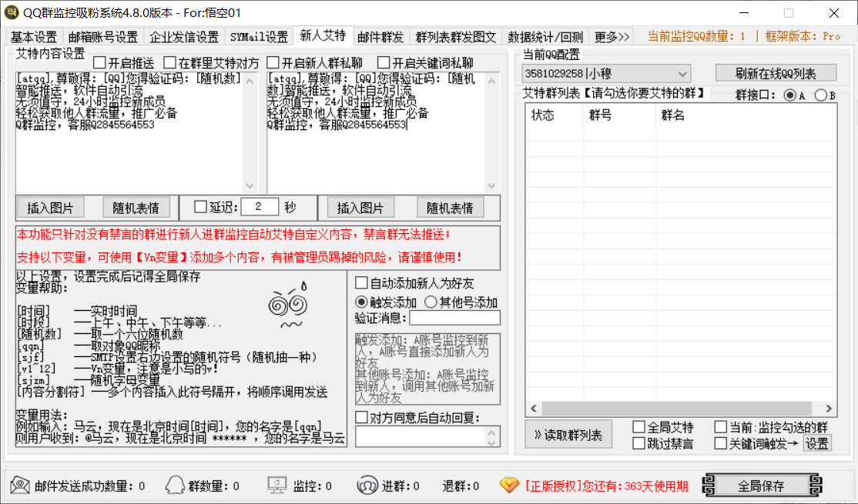The image size is (858, 504).
Task: Click the 群名 column header
Action: coord(746,115)
